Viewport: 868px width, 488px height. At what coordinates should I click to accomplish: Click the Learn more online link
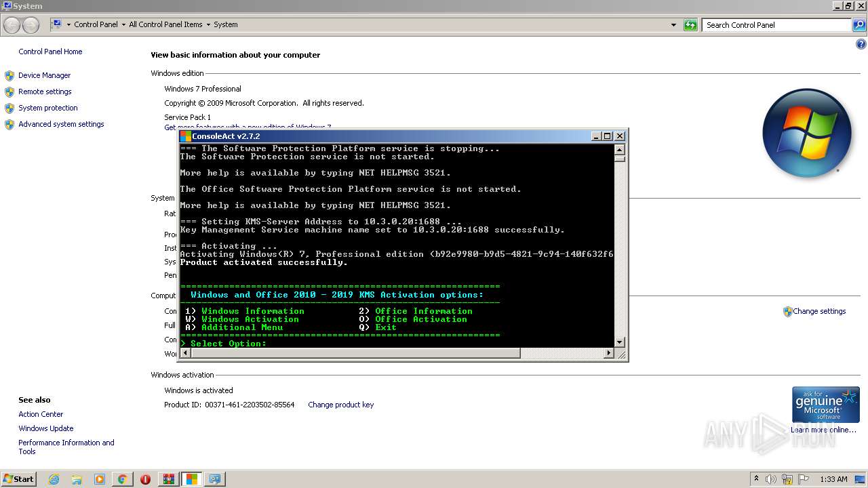[823, 430]
